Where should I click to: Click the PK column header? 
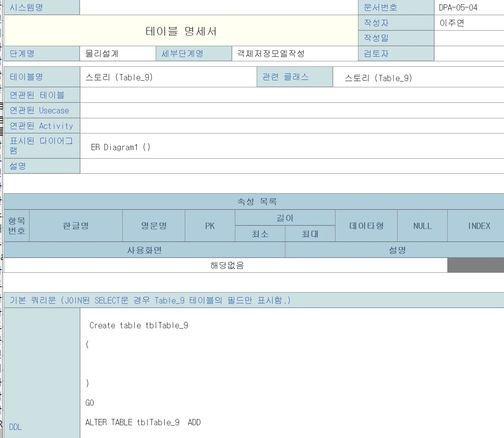(210, 226)
